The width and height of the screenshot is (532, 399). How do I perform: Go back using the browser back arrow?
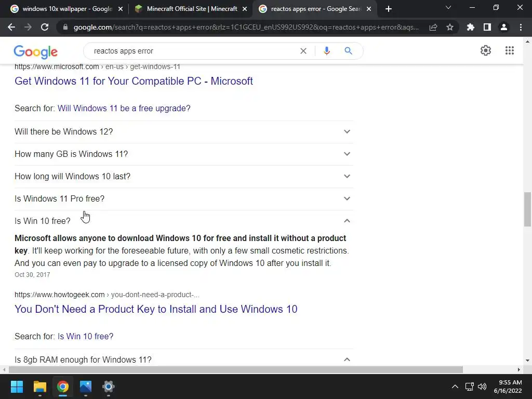[x=11, y=27]
